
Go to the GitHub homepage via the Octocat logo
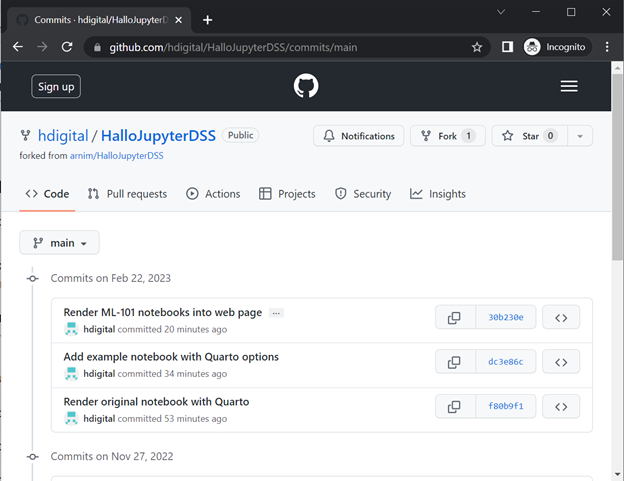click(306, 86)
